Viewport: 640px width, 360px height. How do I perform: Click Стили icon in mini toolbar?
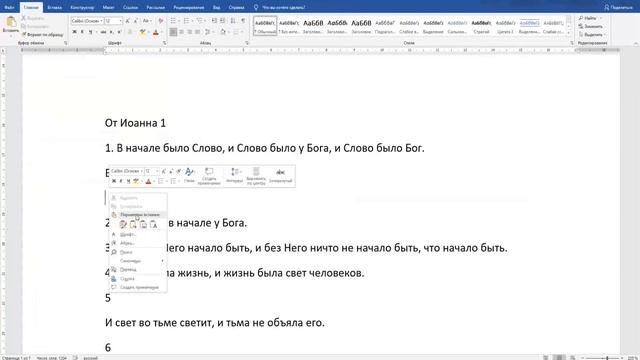click(x=189, y=175)
